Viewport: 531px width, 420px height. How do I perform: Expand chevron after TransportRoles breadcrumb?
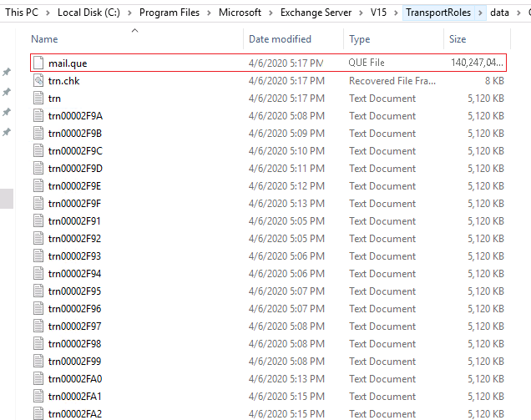click(x=480, y=13)
